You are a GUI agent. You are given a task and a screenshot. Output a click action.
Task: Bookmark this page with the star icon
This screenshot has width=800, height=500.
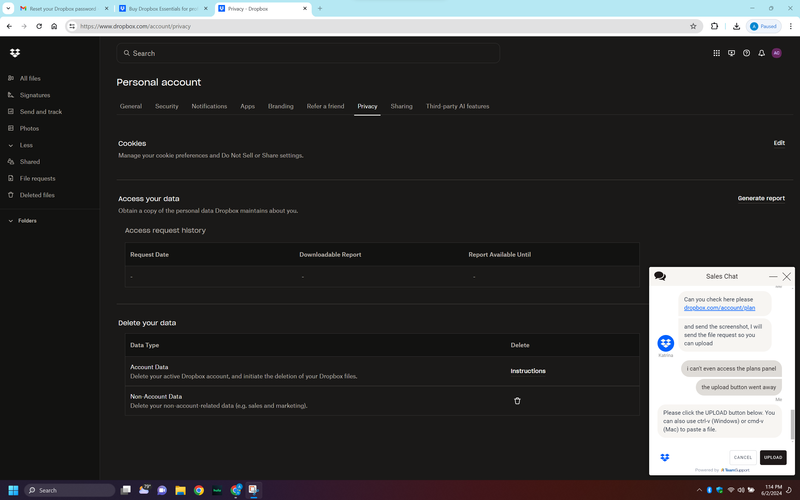[x=693, y=26]
